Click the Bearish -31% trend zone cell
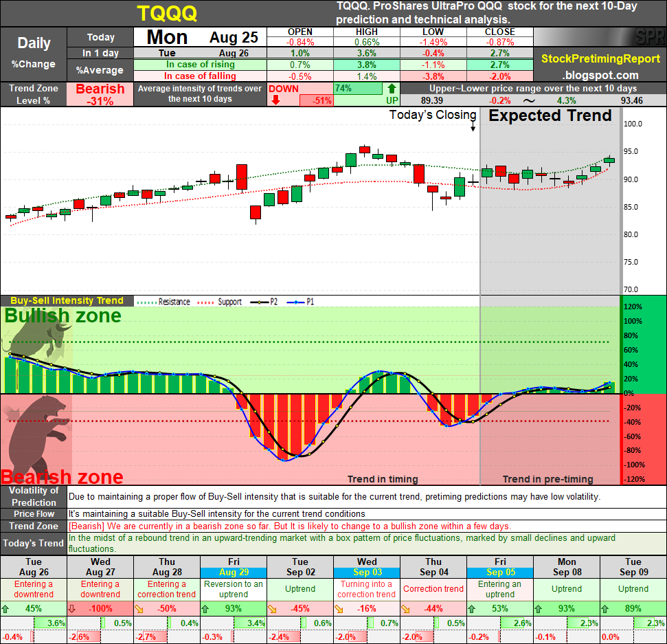Image resolution: width=667 pixels, height=644 pixels. pyautogui.click(x=100, y=94)
